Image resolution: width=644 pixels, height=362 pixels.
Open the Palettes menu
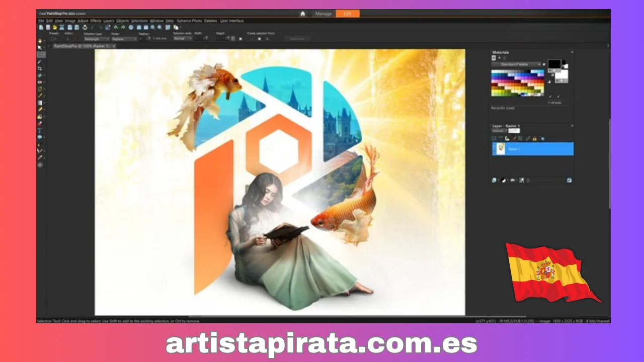[210, 21]
